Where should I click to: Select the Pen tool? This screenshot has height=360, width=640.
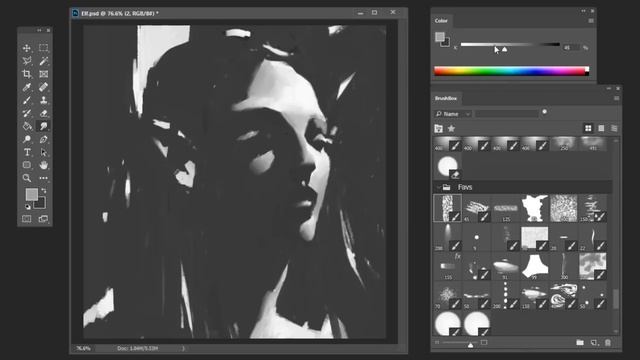43,139
